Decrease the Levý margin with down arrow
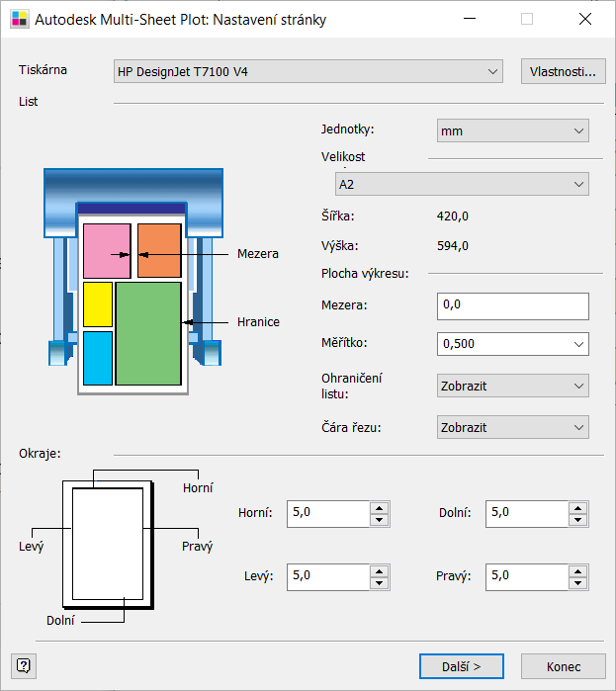This screenshot has width=616, height=691. pyautogui.click(x=379, y=583)
